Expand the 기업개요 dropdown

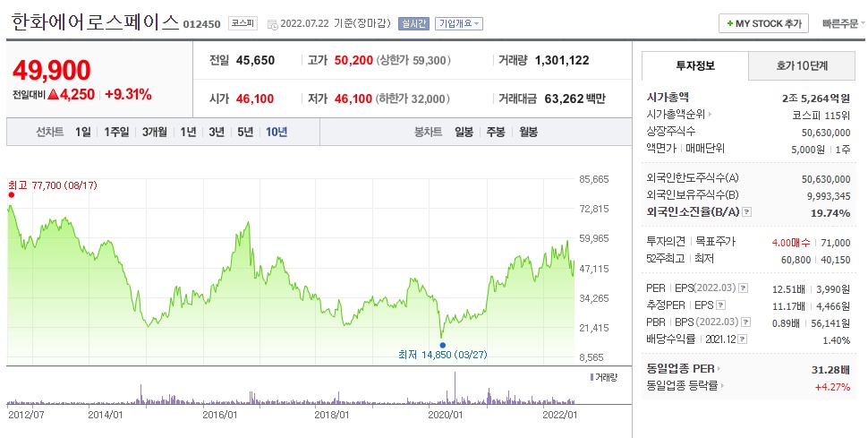[x=459, y=24]
